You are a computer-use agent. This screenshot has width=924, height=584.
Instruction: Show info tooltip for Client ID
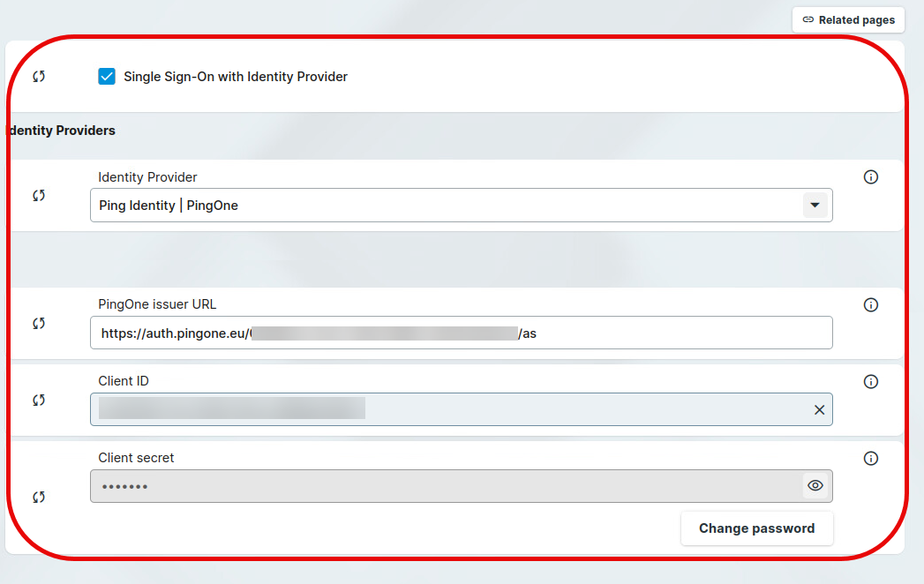pyautogui.click(x=871, y=382)
